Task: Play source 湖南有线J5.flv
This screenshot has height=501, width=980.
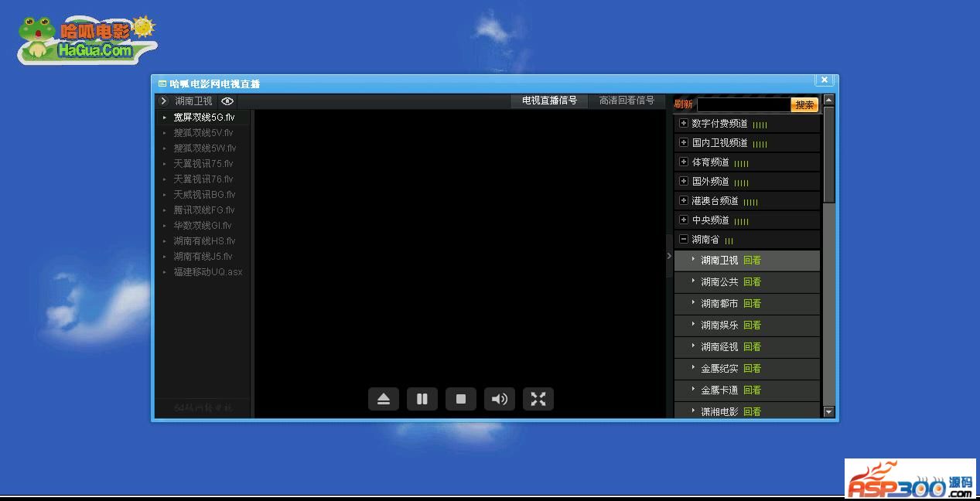Action: pos(203,257)
